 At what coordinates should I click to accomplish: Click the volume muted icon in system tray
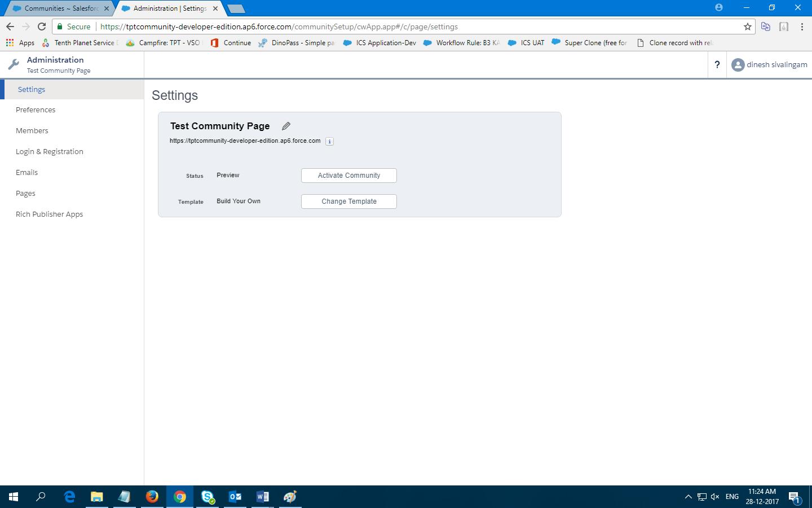pos(715,497)
